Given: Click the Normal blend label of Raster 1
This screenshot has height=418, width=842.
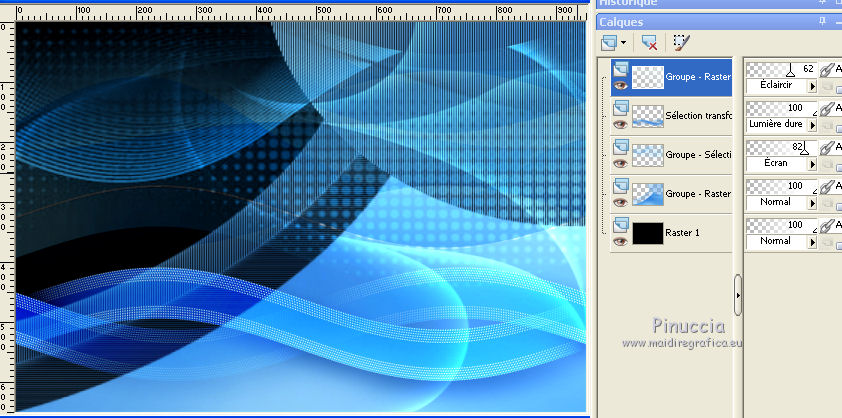Looking at the screenshot, I should (776, 241).
